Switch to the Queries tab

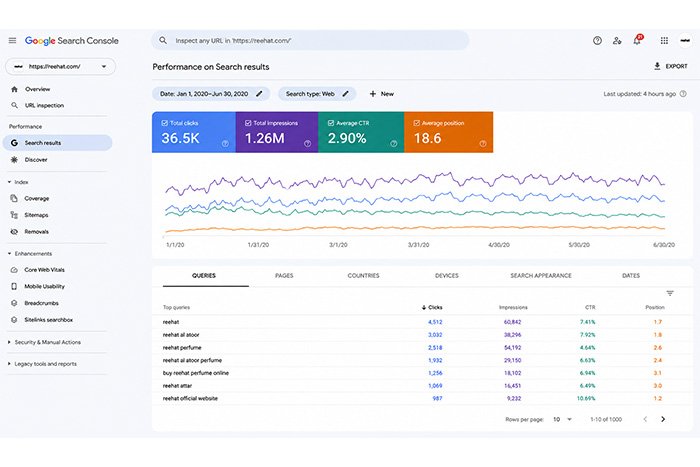204,275
